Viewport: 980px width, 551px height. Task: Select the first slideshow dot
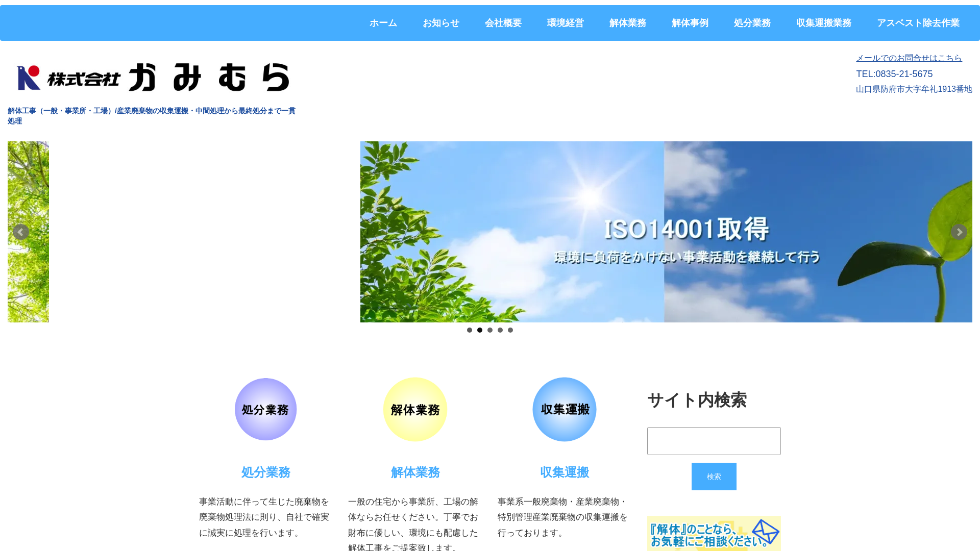tap(470, 330)
